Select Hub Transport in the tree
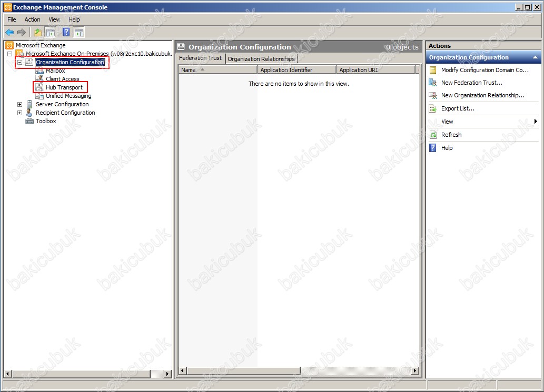This screenshot has width=544, height=392. click(x=64, y=87)
